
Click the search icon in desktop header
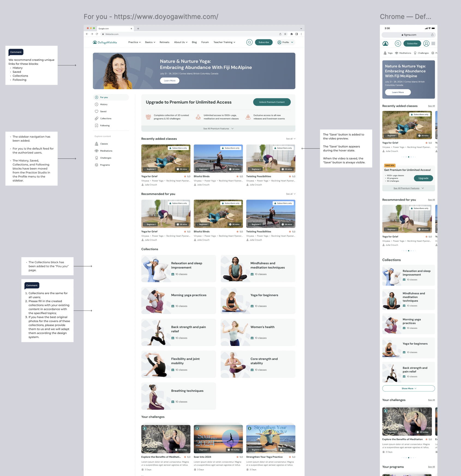point(249,42)
